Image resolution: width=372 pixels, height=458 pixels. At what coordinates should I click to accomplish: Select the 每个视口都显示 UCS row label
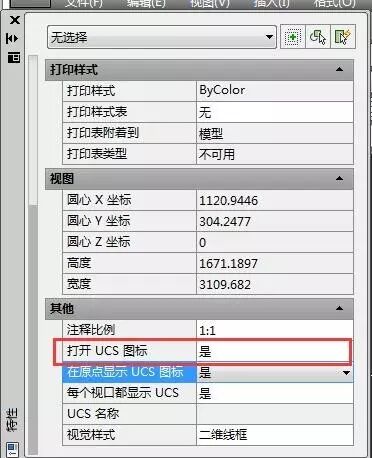[x=129, y=393]
